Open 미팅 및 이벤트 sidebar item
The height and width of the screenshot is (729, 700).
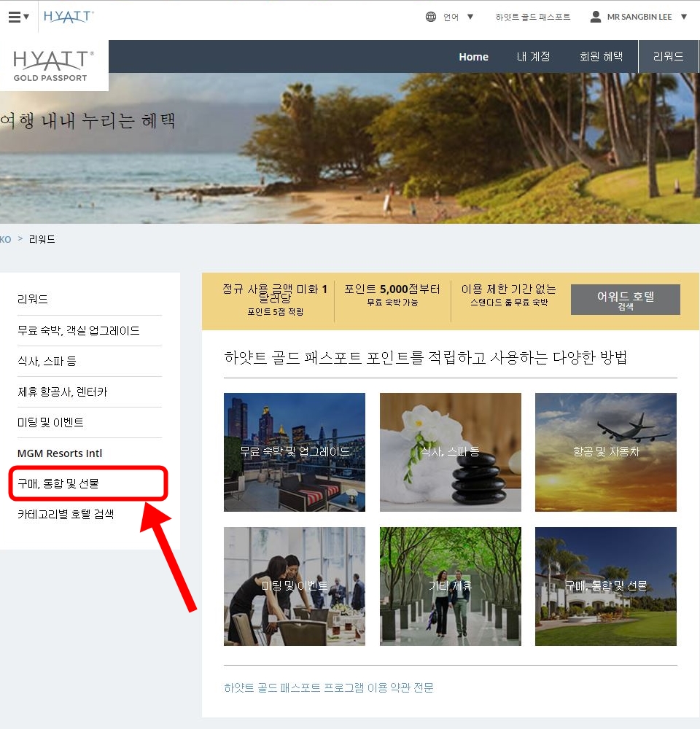click(x=50, y=423)
